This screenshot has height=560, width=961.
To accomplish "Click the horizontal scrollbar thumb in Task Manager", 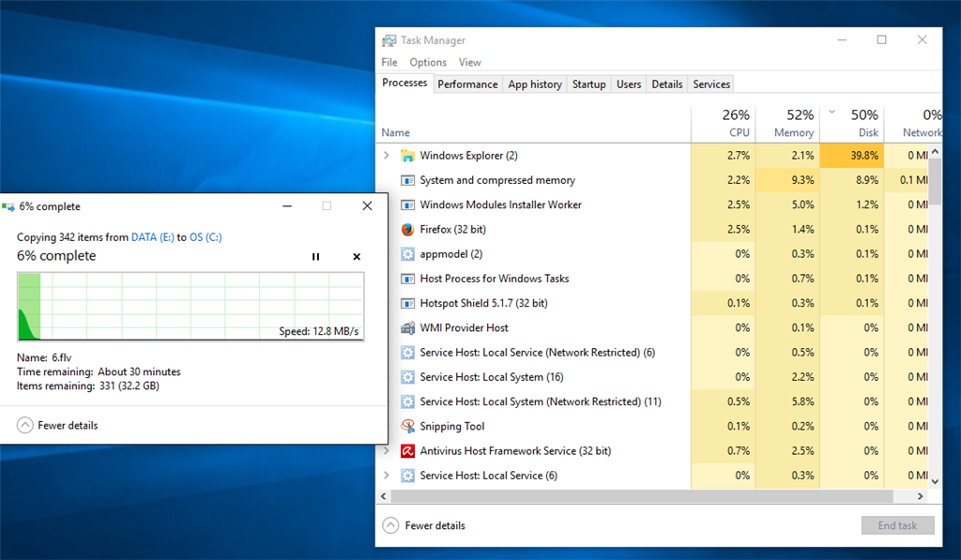I will tap(642, 496).
